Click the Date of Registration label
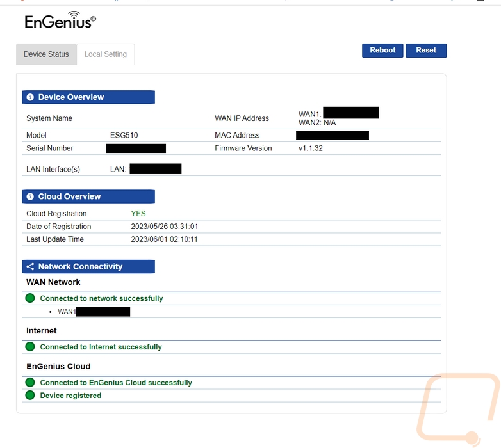501x448 pixels. (x=59, y=227)
